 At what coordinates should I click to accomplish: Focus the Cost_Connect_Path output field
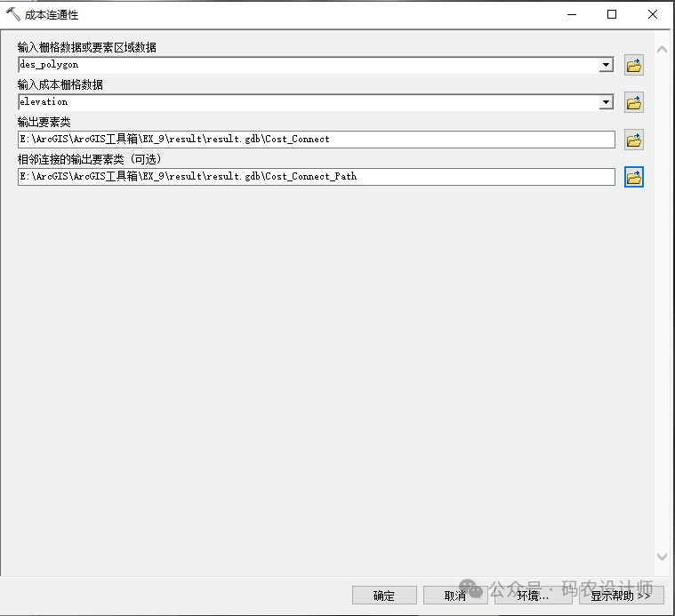(316, 177)
